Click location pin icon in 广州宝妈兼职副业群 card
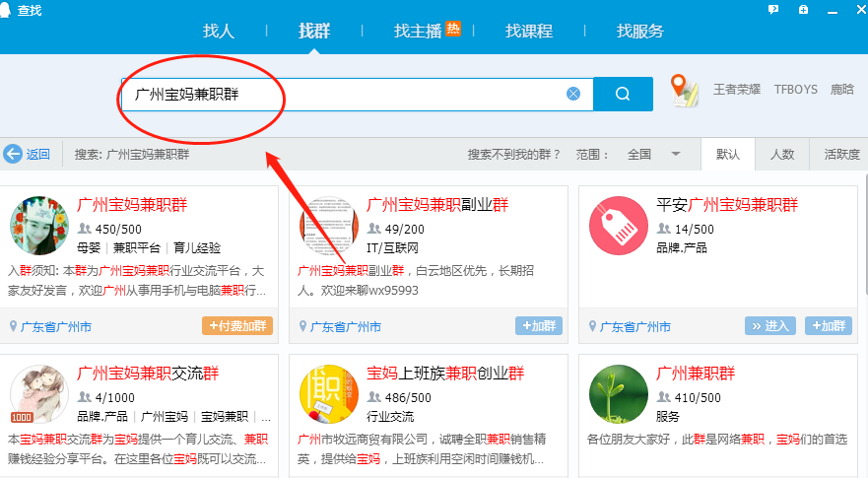868x478 pixels. (302, 326)
